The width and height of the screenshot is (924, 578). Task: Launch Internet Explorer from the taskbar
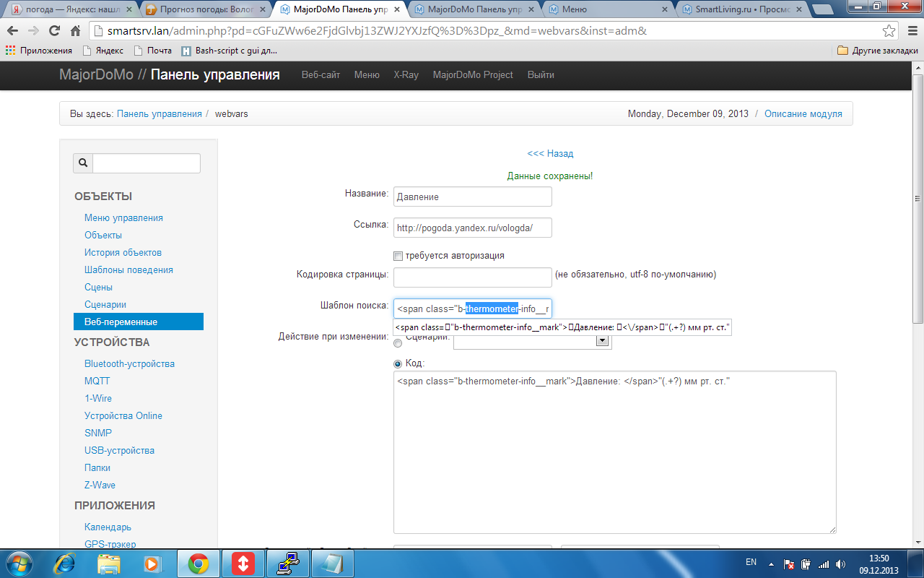pyautogui.click(x=65, y=564)
